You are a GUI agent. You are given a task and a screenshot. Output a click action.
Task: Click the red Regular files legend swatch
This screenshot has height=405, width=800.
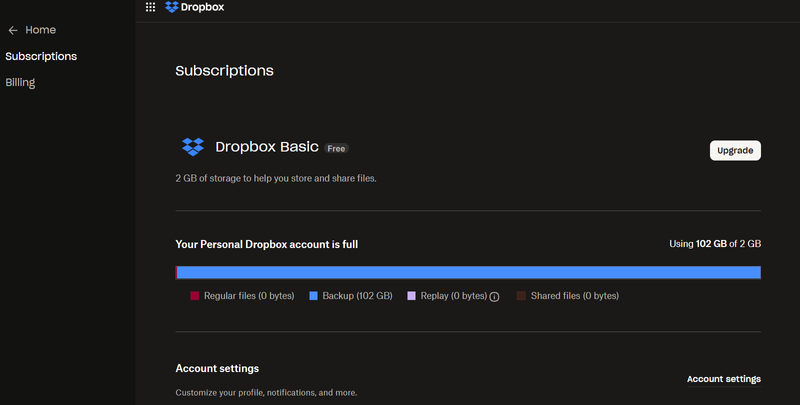click(x=195, y=296)
